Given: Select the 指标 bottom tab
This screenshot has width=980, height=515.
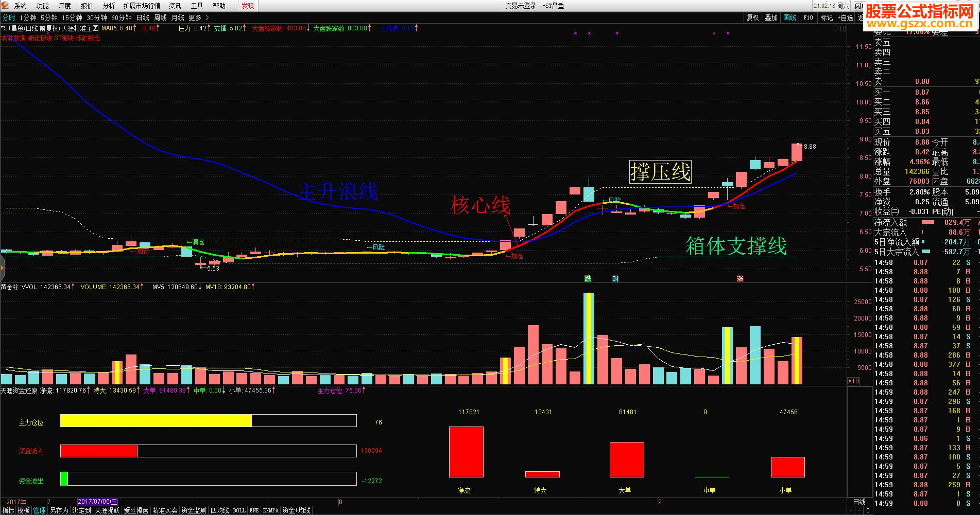Looking at the screenshot, I should click(8, 510).
